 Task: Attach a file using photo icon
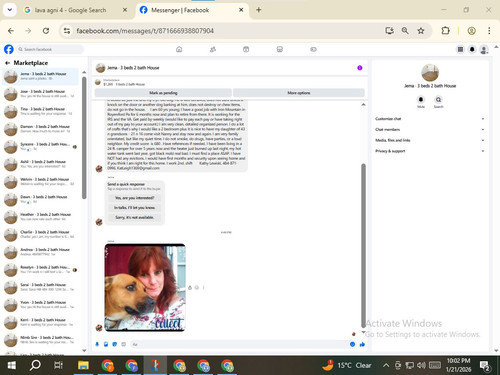[106, 344]
